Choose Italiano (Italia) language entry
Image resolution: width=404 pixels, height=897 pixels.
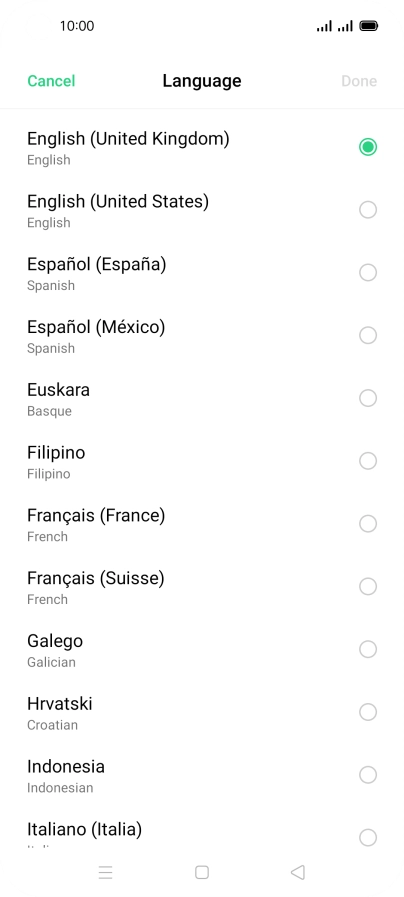point(202,829)
